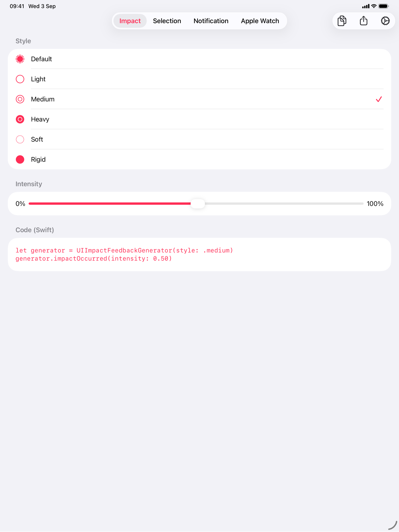Switch to the Notification tab
399x532 pixels.
pyautogui.click(x=211, y=21)
